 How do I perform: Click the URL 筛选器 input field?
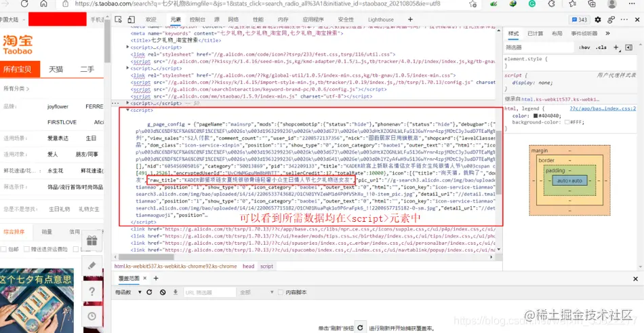click(x=209, y=292)
